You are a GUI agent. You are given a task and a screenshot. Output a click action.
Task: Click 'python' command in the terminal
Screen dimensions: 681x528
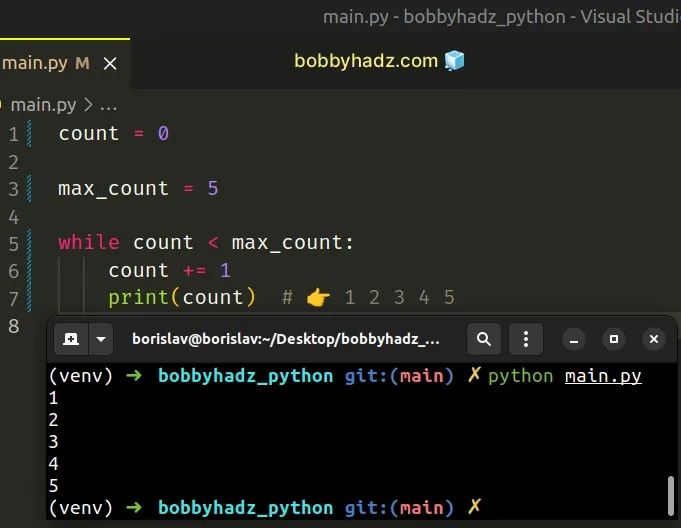pyautogui.click(x=520, y=376)
